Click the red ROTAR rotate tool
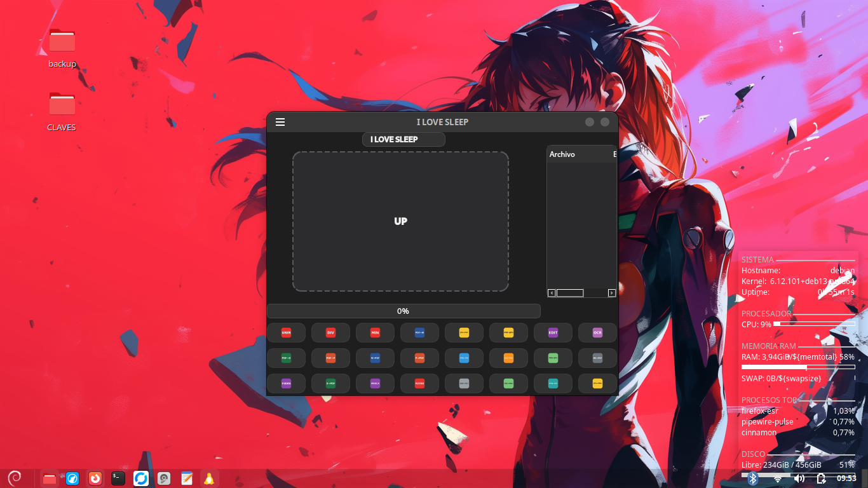The image size is (868, 488). click(x=419, y=383)
